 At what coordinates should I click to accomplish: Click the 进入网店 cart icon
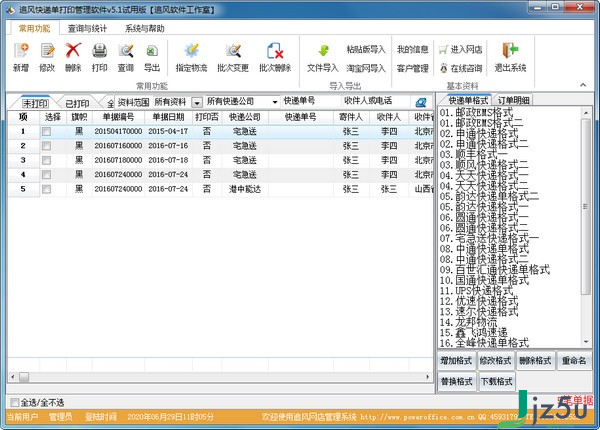click(x=443, y=49)
